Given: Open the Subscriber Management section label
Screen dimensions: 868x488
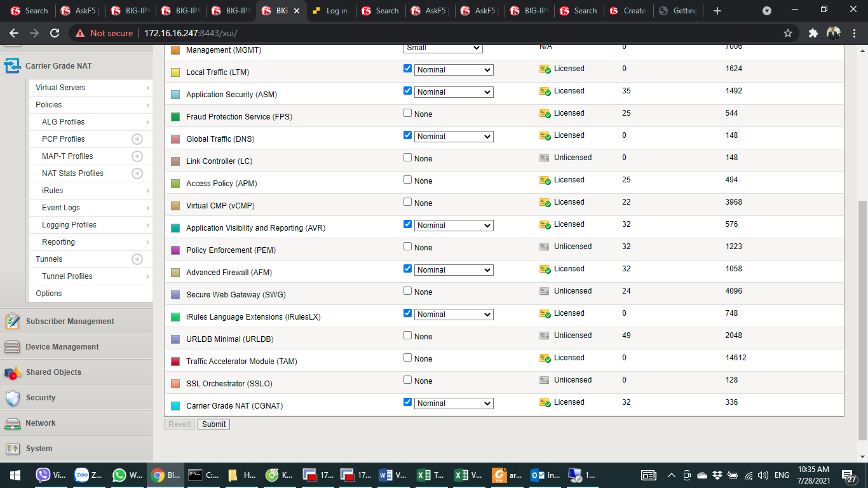Looking at the screenshot, I should 70,322.
